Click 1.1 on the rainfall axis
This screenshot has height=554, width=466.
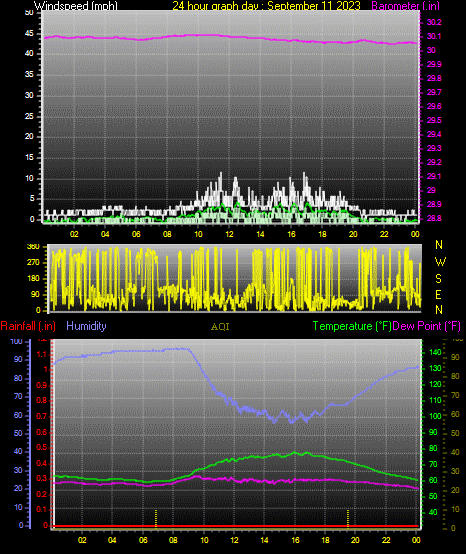coord(42,354)
